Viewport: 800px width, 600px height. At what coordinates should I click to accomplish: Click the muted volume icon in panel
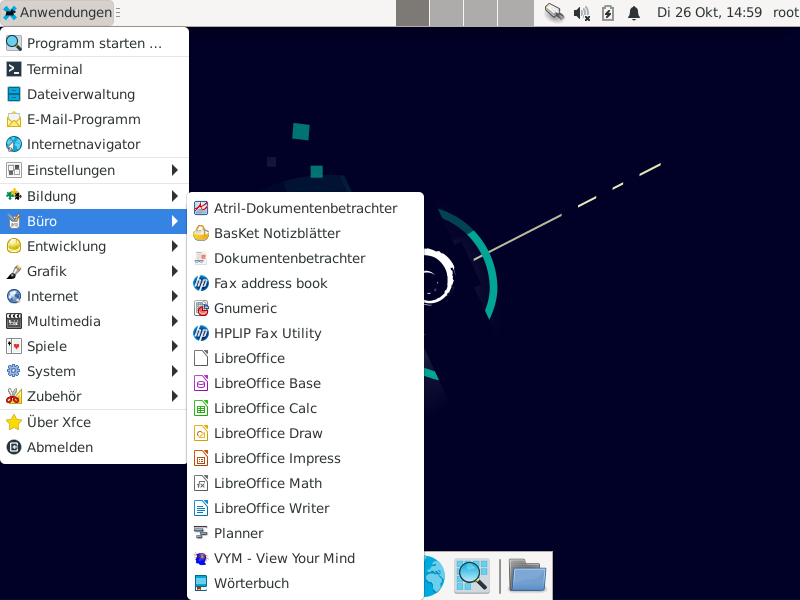(582, 13)
